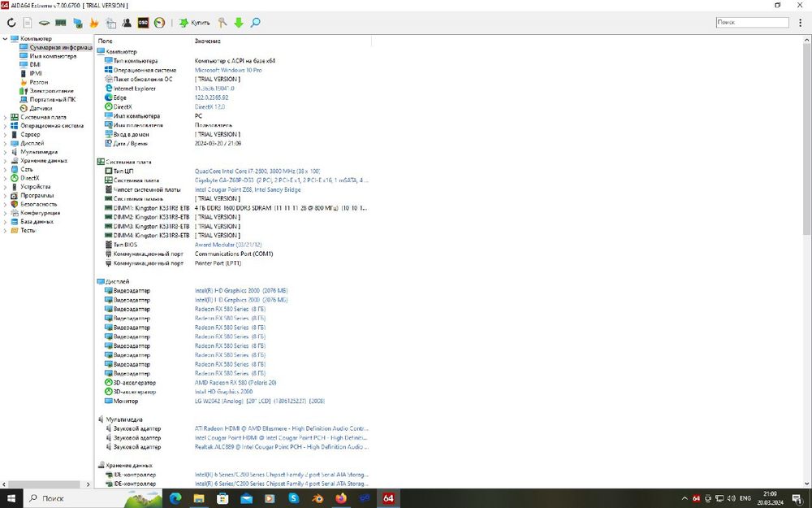
Task: Select IPMI in the tree
Action: tap(35, 73)
